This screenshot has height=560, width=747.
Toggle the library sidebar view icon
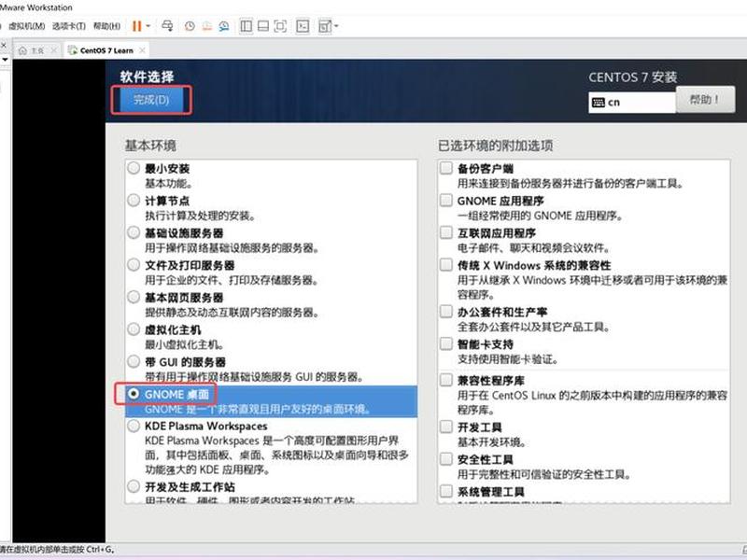247,26
